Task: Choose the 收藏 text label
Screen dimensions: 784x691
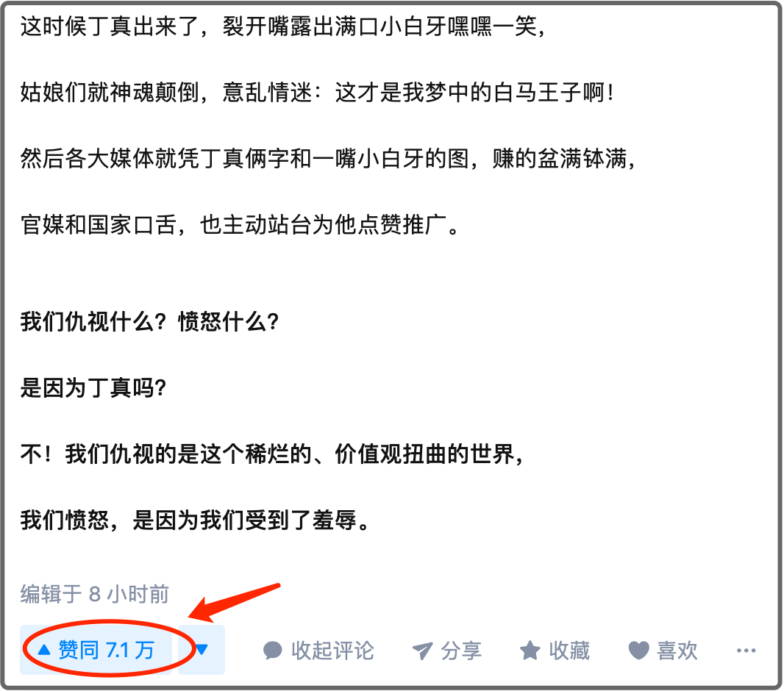Action: (569, 651)
